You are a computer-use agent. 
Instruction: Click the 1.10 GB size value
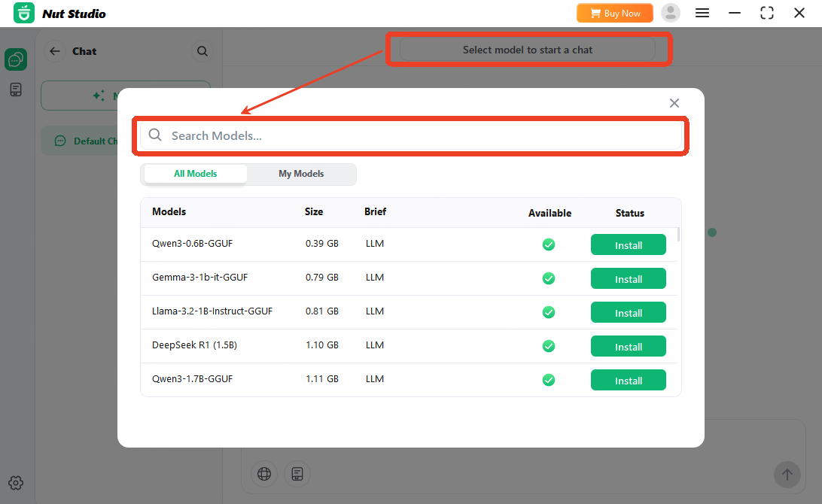tap(322, 345)
